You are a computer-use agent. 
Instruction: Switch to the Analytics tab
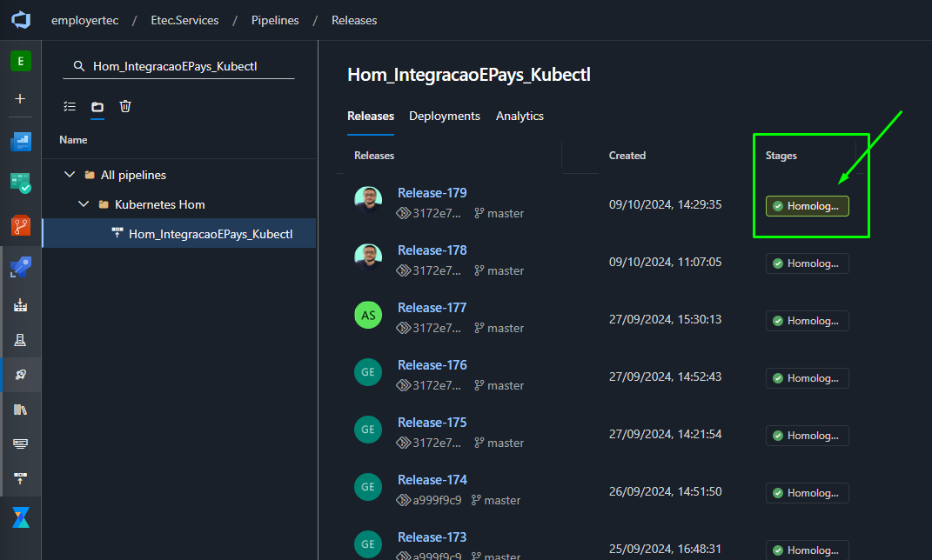[520, 117]
